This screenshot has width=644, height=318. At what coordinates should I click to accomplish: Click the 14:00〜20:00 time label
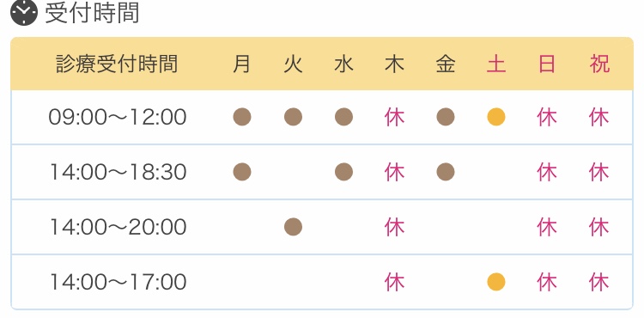pyautogui.click(x=118, y=227)
